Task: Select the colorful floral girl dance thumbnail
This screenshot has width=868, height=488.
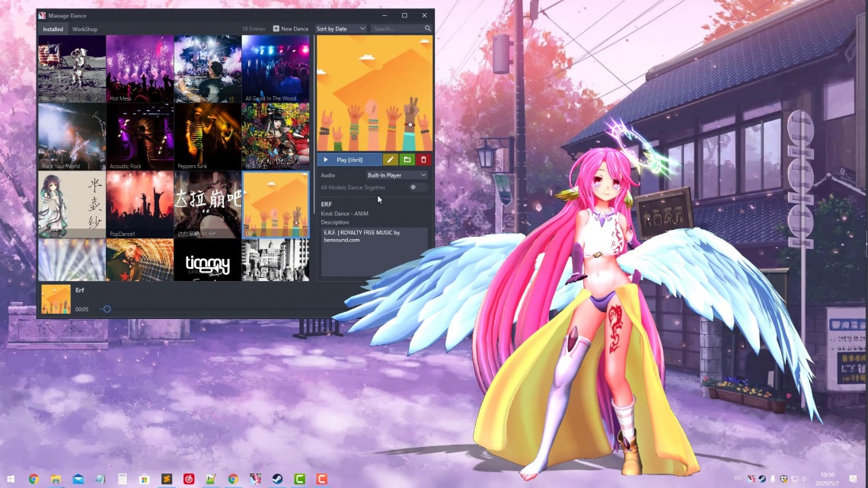Action: 276,137
